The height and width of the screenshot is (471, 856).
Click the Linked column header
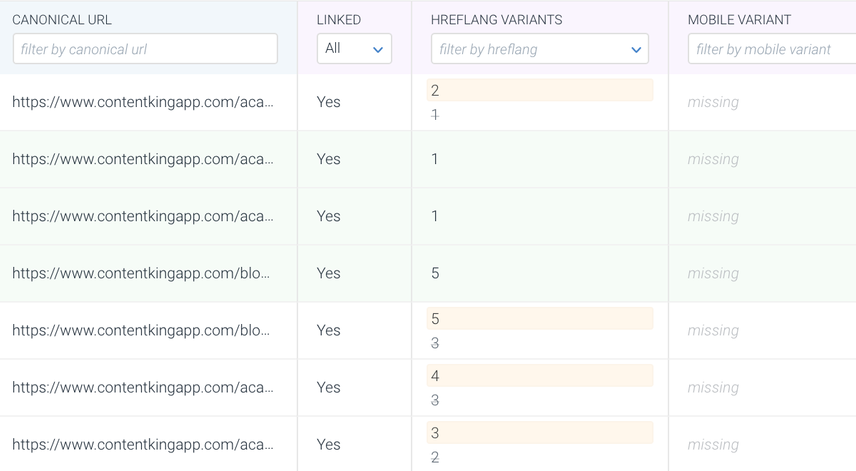[339, 20]
